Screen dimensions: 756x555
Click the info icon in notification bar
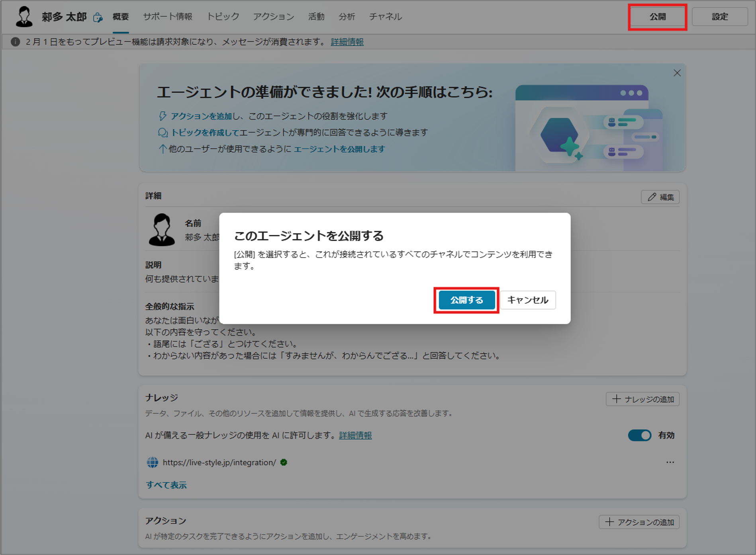[x=15, y=42]
